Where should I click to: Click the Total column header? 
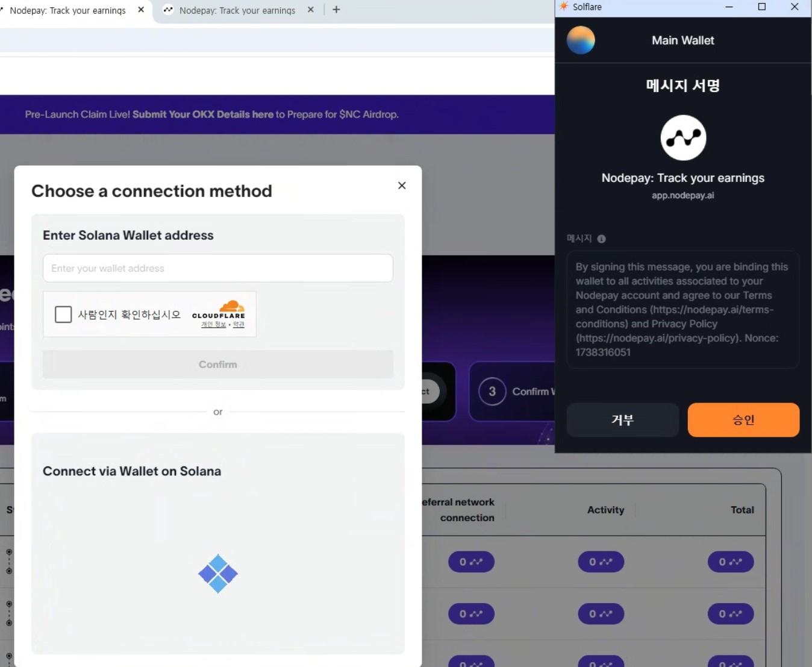742,510
